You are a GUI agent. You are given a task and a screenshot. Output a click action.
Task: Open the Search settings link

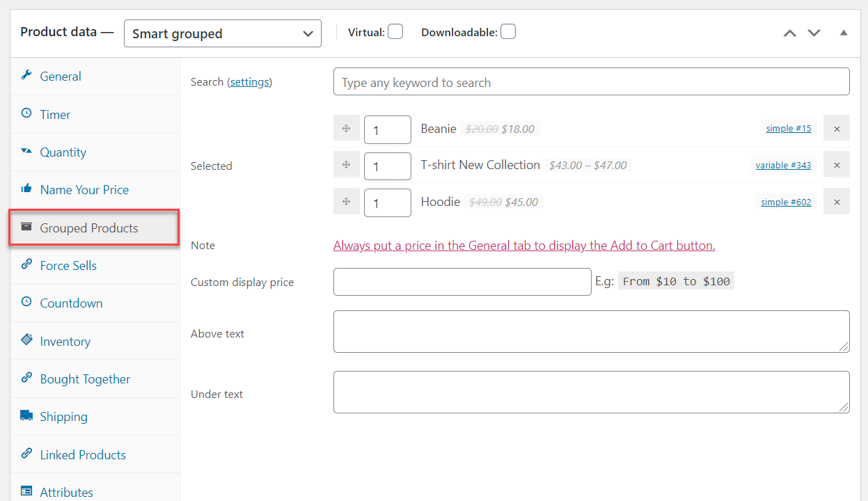[x=249, y=81]
